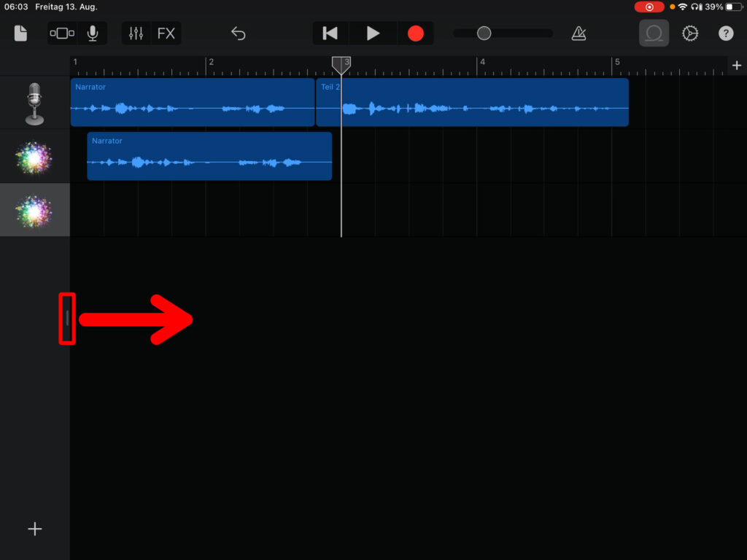Select the third empty track header
This screenshot has width=747, height=560.
34,210
